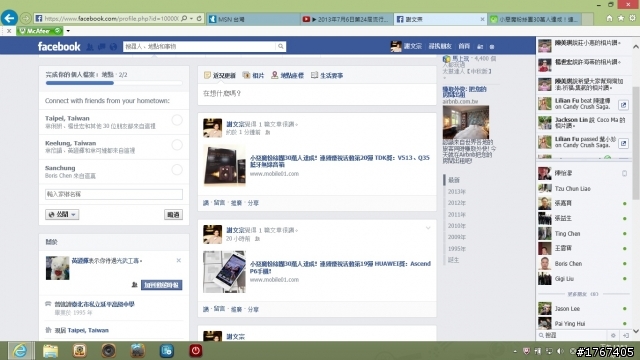640x360 pixels.
Task: Click the address bar search magnifier icon
Action: click(184, 18)
